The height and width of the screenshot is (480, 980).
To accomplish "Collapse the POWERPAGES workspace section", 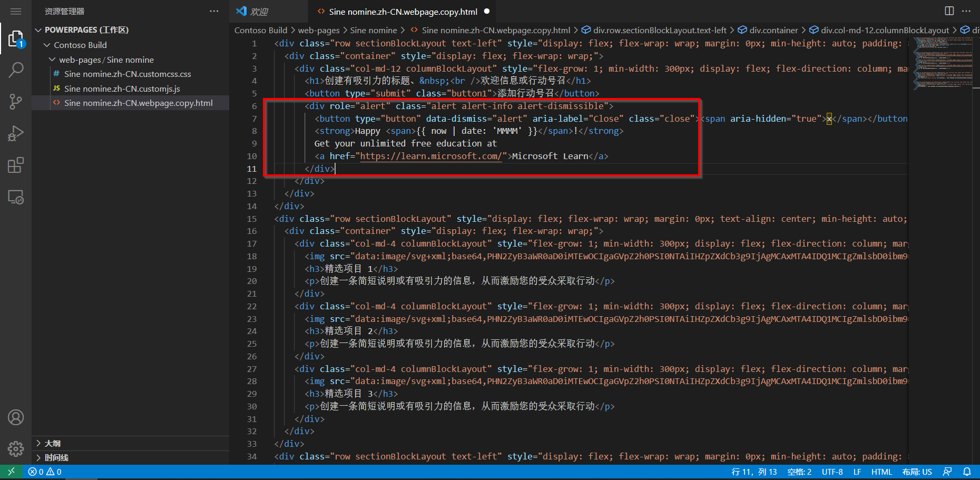I will click(131, 30).
